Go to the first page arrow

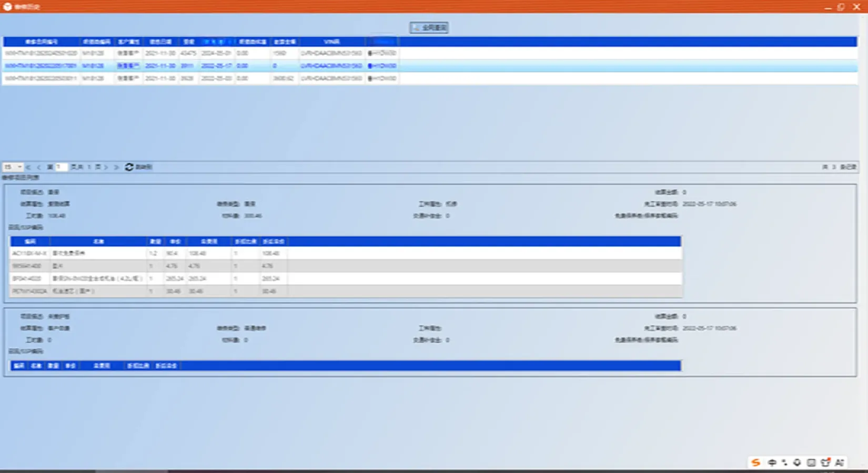28,167
